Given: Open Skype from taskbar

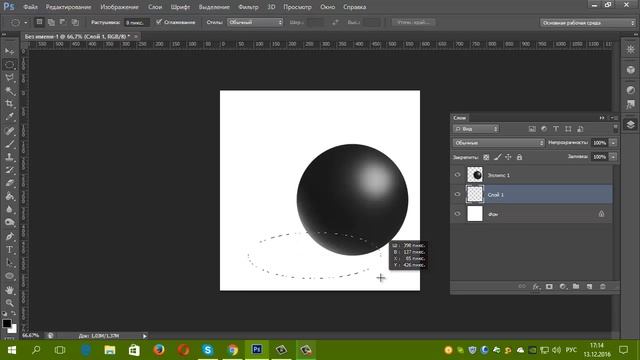Looking at the screenshot, I should (x=208, y=350).
